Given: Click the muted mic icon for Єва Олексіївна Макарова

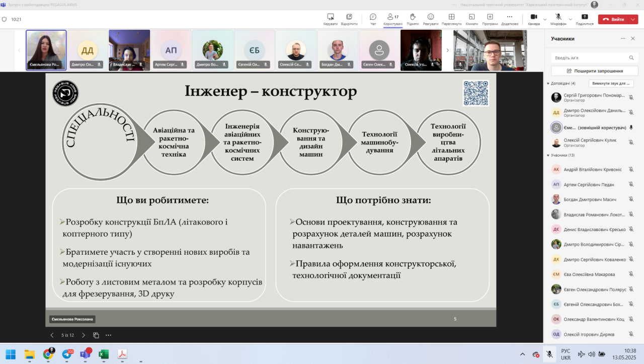Looking at the screenshot, I should click(x=631, y=274).
